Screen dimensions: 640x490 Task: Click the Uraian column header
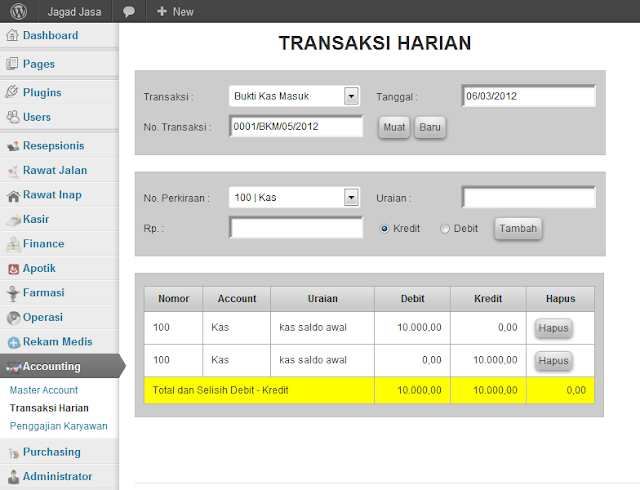pos(322,299)
